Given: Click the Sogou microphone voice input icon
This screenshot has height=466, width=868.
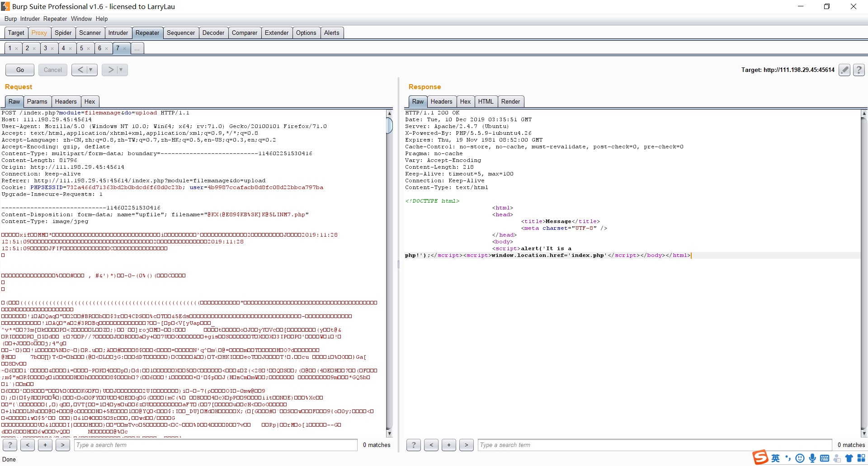Looking at the screenshot, I should pos(812,458).
